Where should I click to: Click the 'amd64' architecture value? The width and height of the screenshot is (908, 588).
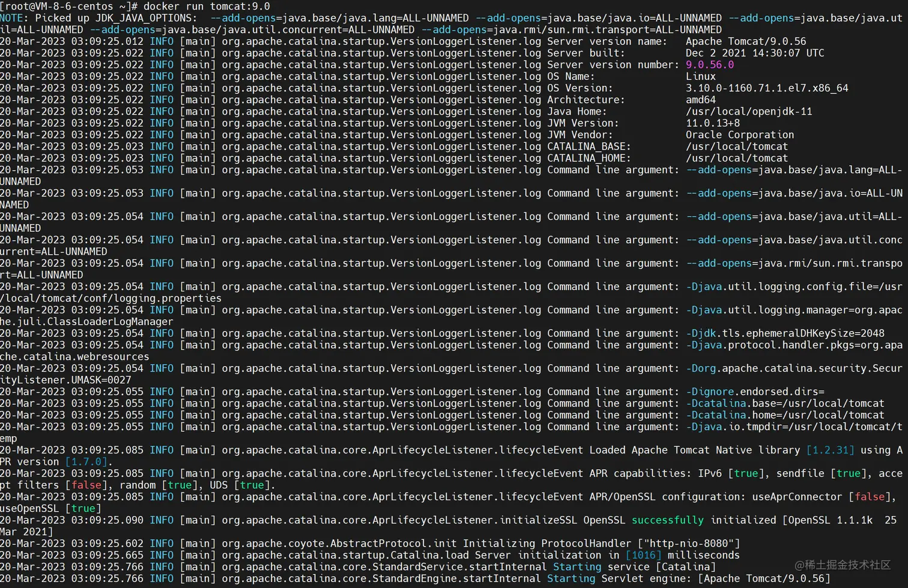coord(701,100)
